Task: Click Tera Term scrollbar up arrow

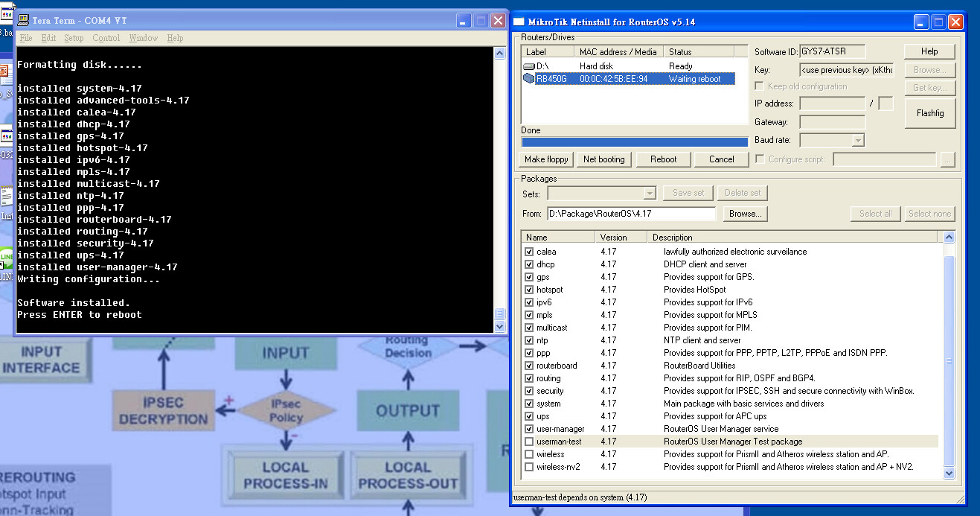Action: pyautogui.click(x=500, y=53)
